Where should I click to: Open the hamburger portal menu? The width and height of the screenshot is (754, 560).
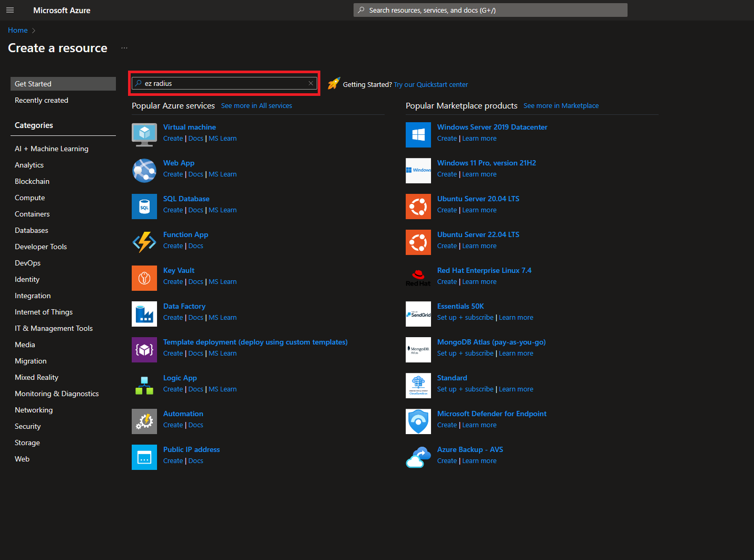click(x=10, y=10)
